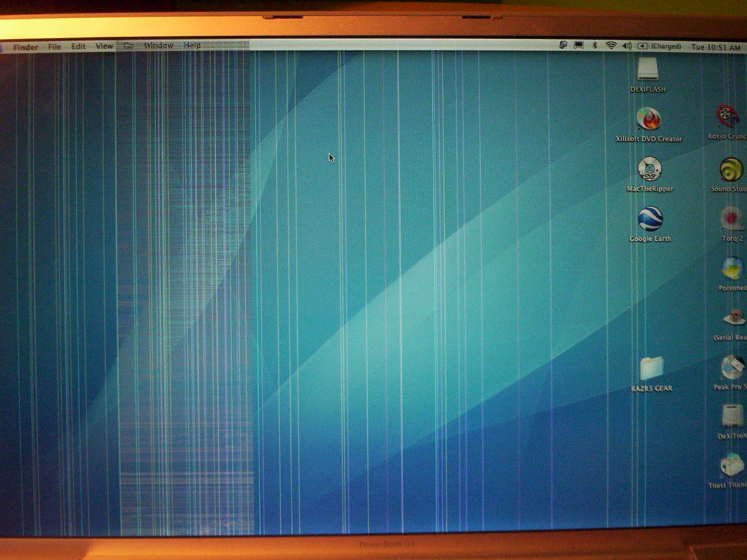Open the Window menu
The width and height of the screenshot is (747, 560).
(x=158, y=45)
